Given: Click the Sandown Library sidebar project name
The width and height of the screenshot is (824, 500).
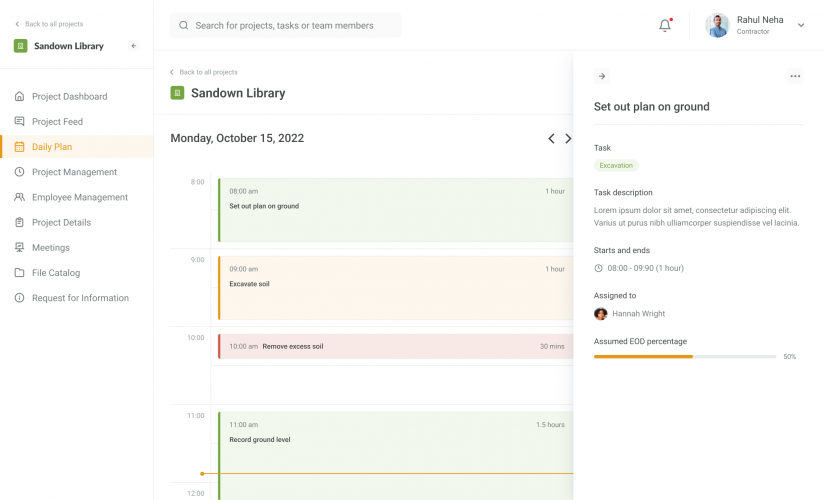Looking at the screenshot, I should tap(69, 46).
